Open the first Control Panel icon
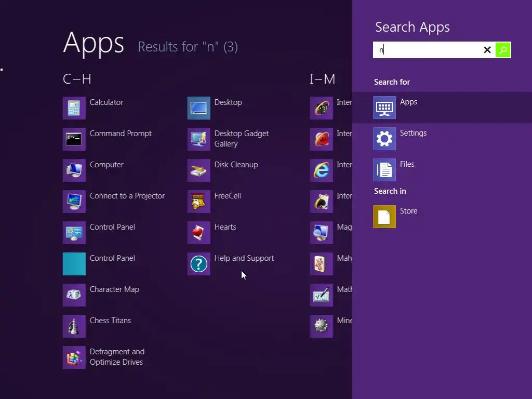Viewport: 532px width, 399px height. pyautogui.click(x=74, y=233)
